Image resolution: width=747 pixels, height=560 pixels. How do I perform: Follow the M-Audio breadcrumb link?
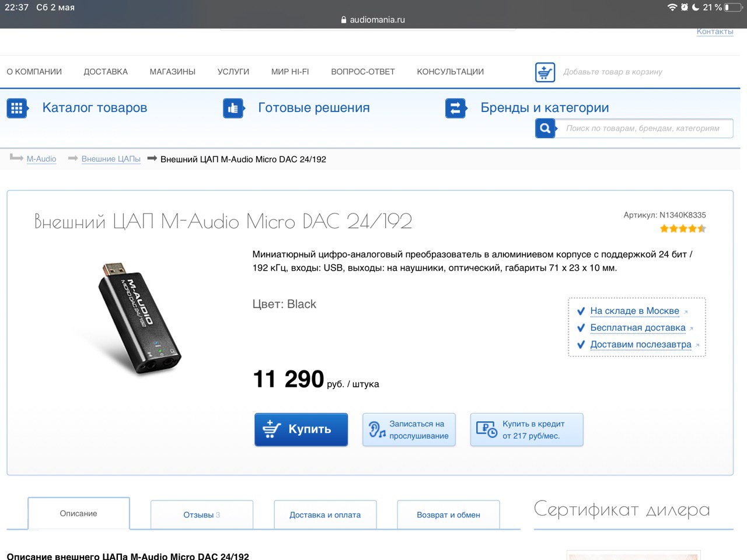[41, 159]
